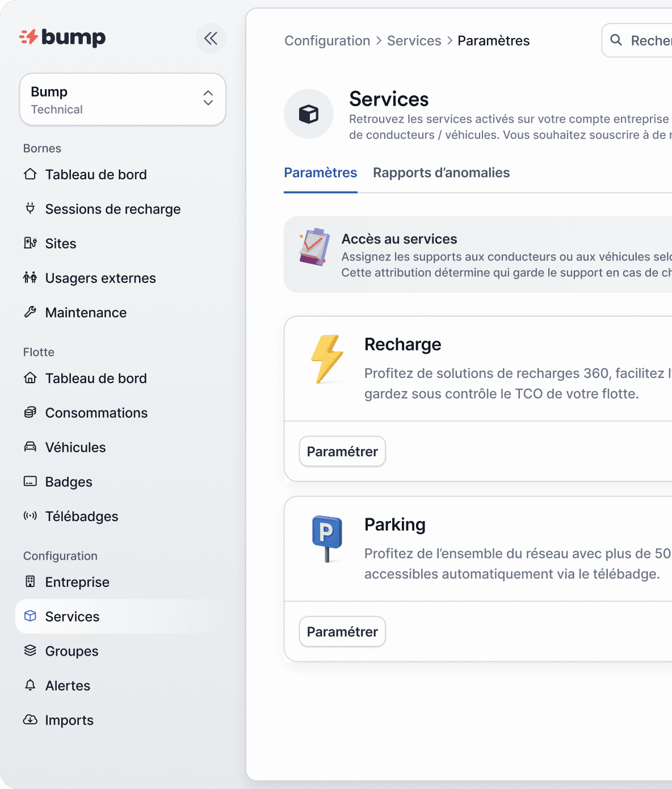Click the search input field

[647, 41]
